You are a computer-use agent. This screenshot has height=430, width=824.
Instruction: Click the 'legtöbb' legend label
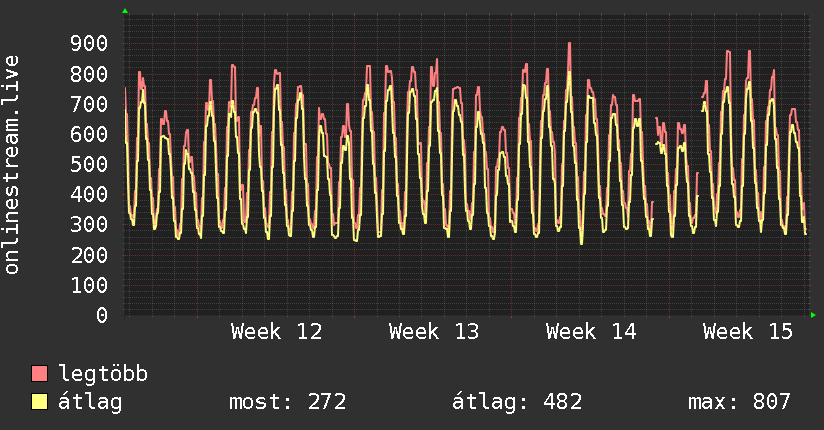click(x=103, y=374)
